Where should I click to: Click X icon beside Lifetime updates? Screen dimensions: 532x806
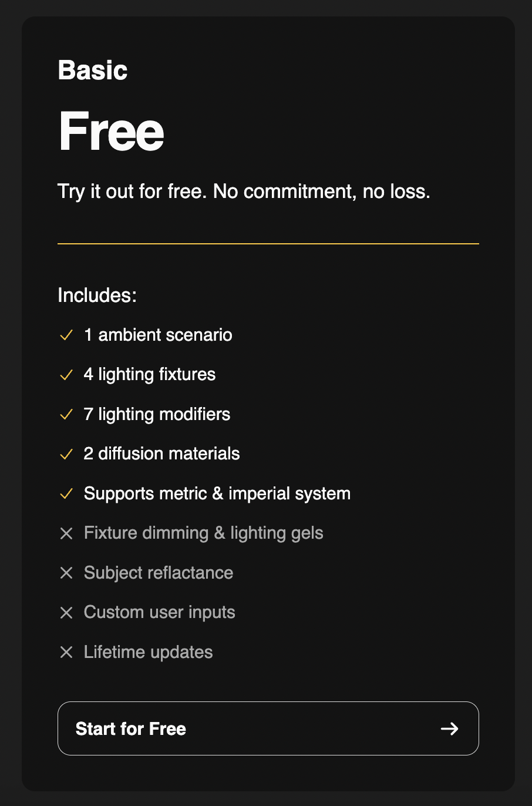66,652
